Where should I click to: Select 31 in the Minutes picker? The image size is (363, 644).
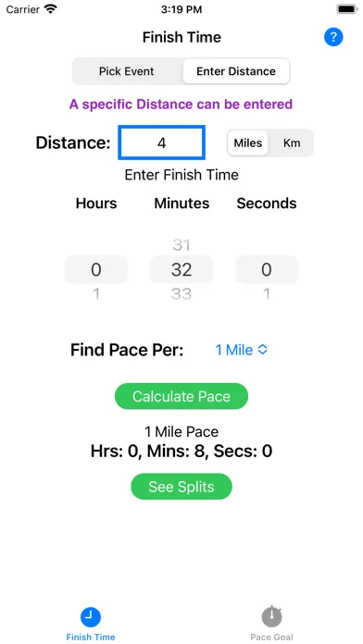pos(181,245)
